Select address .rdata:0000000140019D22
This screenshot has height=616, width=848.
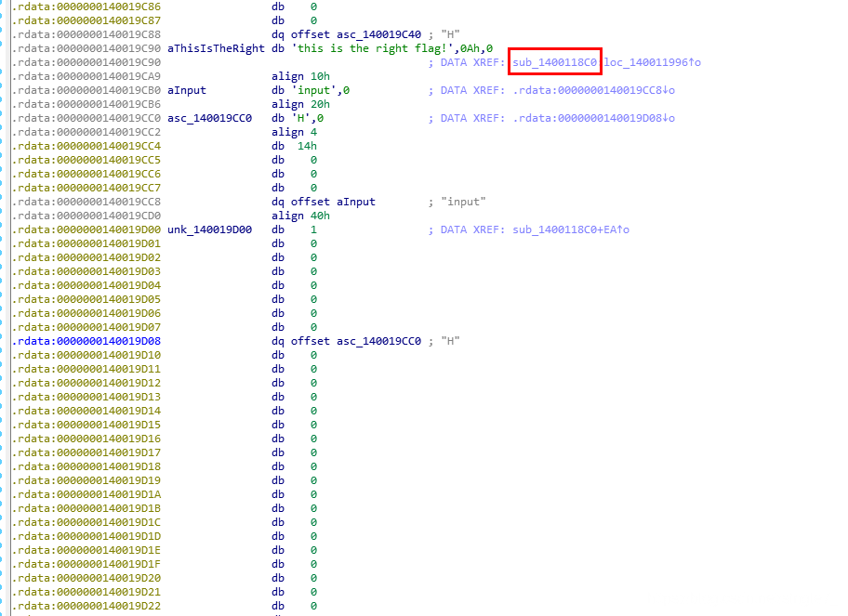(86, 607)
